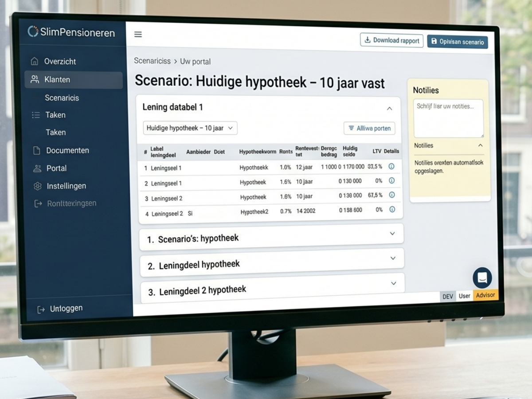The image size is (532, 399).
Task: Click the Ronttteχingsen sidebar item
Action: 66,203
